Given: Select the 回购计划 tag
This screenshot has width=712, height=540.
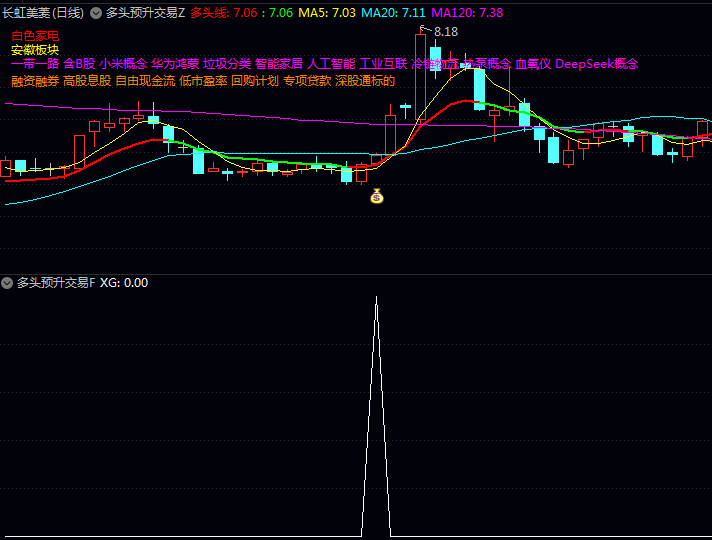Looking at the screenshot, I should 255,81.
